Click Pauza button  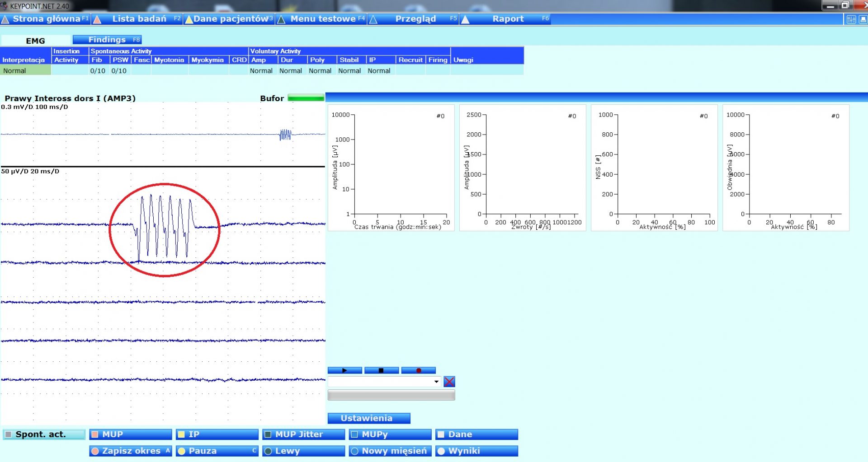click(217, 451)
